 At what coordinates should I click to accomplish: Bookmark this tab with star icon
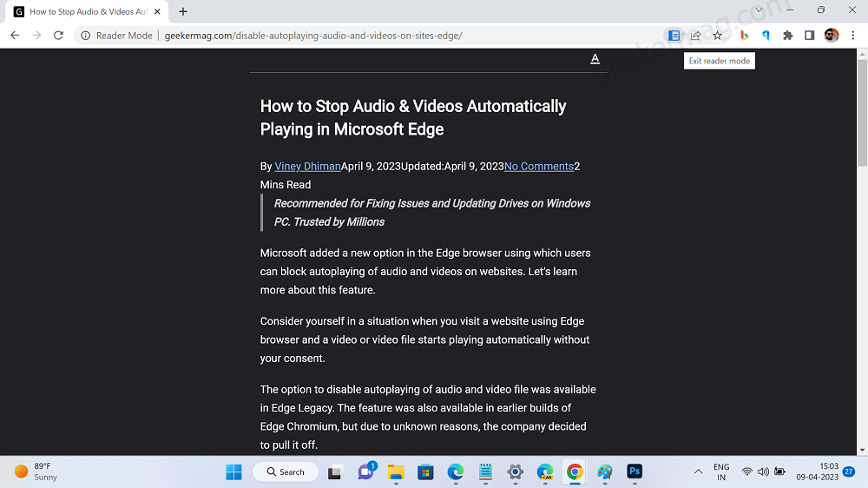point(718,36)
